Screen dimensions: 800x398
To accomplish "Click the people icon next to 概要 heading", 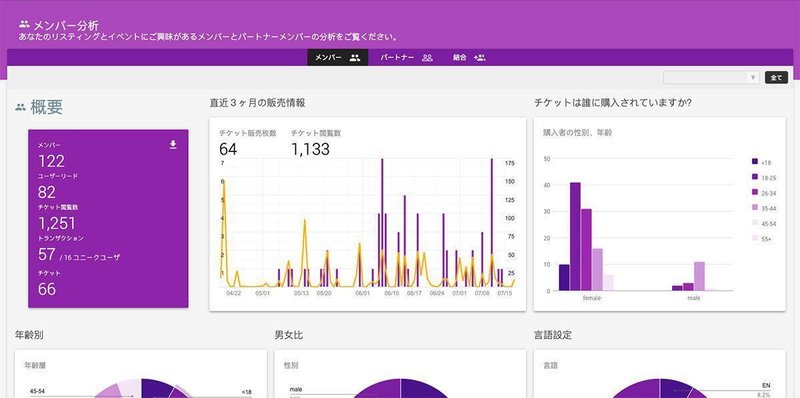I will [x=20, y=107].
